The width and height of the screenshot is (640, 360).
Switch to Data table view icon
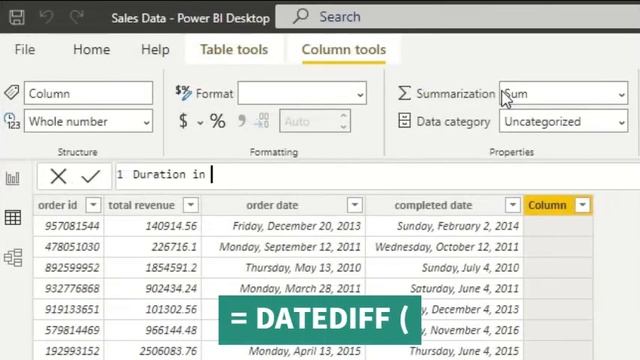(13, 218)
